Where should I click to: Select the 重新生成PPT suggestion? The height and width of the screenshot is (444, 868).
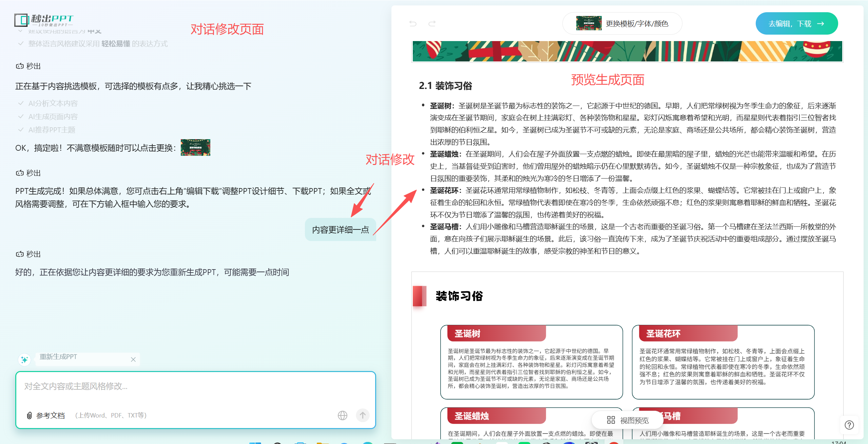tap(58, 357)
